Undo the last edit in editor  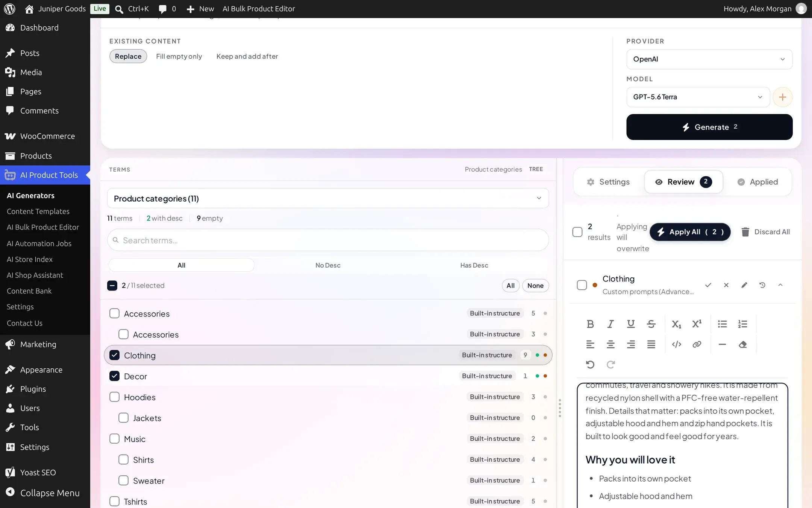click(x=590, y=364)
